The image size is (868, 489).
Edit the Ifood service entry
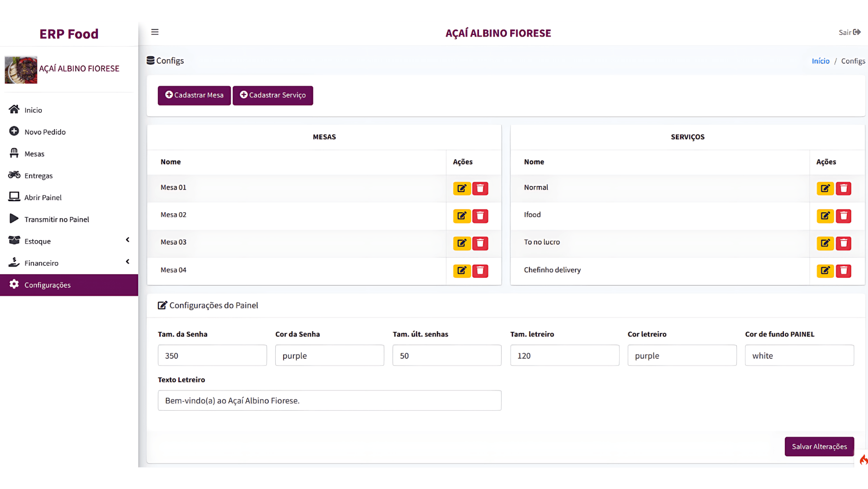[825, 216]
